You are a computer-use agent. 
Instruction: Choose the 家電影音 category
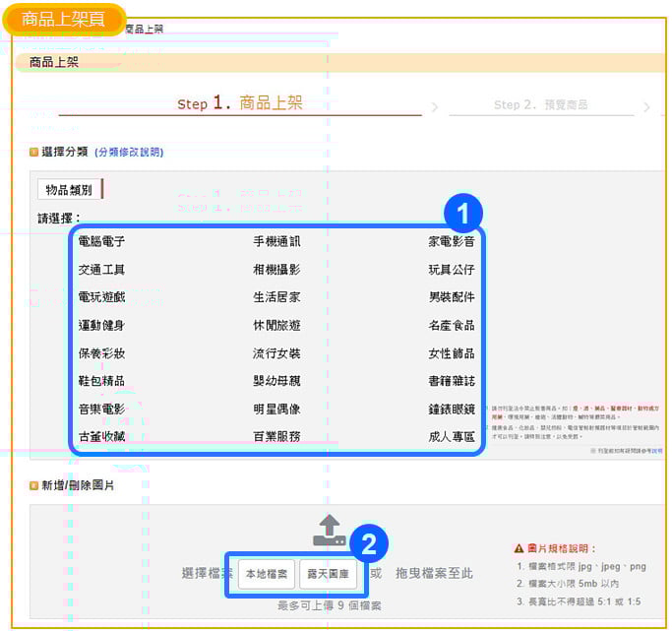pyautogui.click(x=451, y=241)
